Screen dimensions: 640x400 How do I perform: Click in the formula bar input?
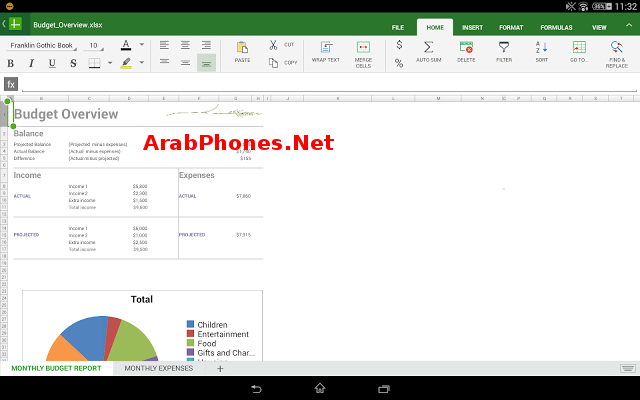pos(329,85)
